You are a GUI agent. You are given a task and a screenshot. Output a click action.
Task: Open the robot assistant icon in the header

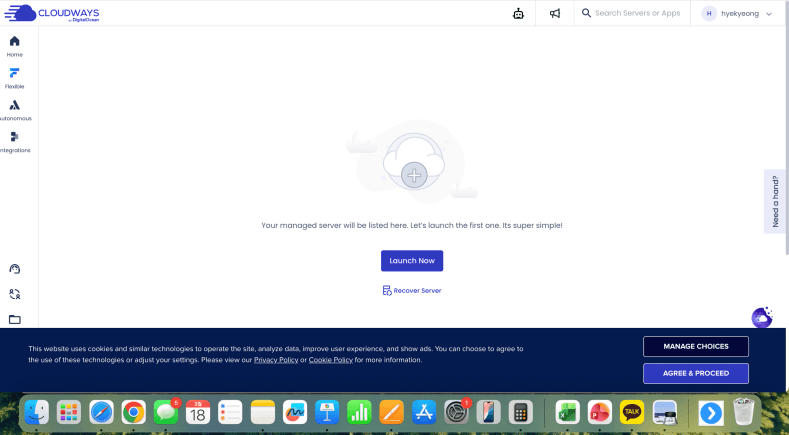tap(518, 14)
